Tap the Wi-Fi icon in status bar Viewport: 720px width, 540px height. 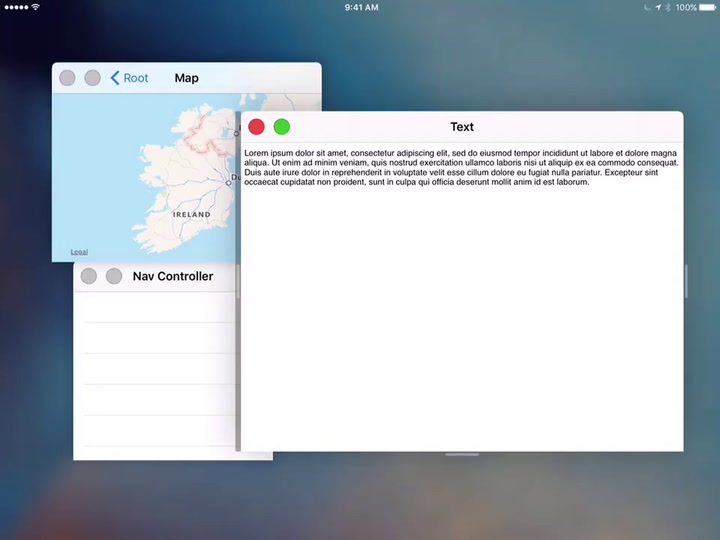tap(36, 7)
